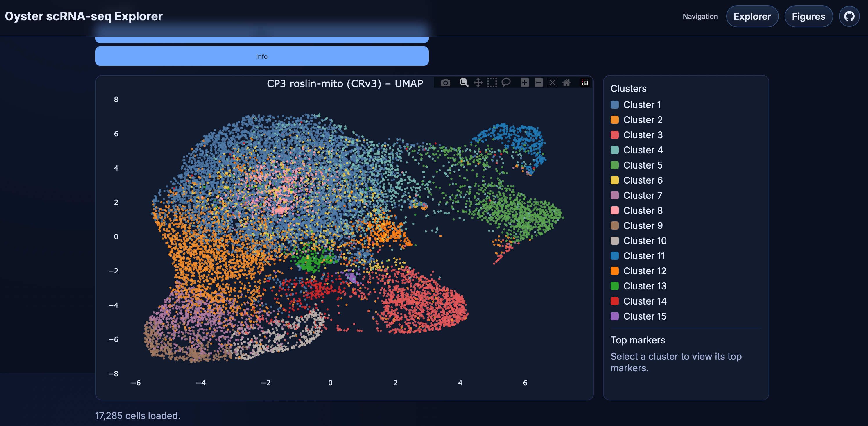The height and width of the screenshot is (426, 868).
Task: Autoscale the UMAP plot axes
Action: (552, 83)
